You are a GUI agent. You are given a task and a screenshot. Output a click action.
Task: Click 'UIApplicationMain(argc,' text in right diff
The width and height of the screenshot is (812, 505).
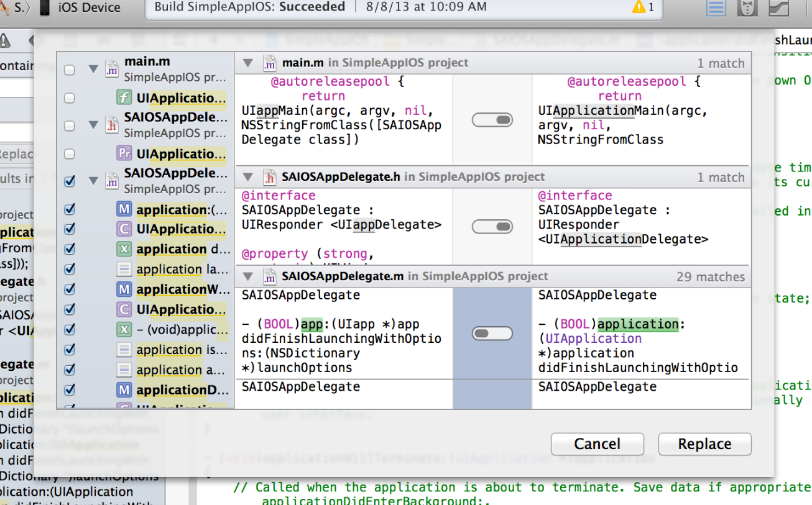[623, 111]
